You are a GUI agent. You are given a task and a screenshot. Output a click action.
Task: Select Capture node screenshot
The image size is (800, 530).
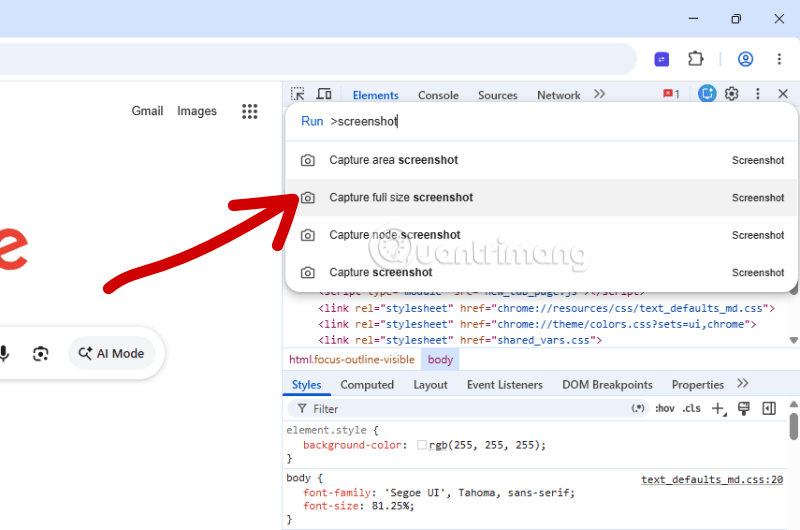(542, 235)
